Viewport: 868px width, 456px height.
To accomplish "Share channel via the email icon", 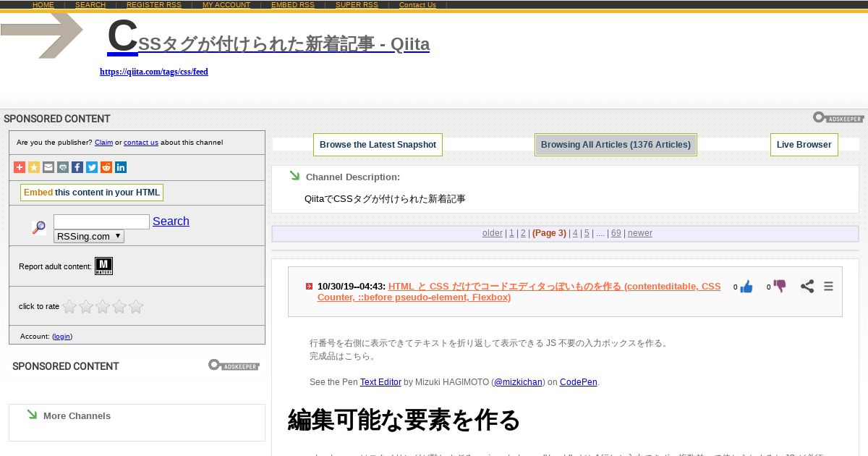I will [x=48, y=167].
